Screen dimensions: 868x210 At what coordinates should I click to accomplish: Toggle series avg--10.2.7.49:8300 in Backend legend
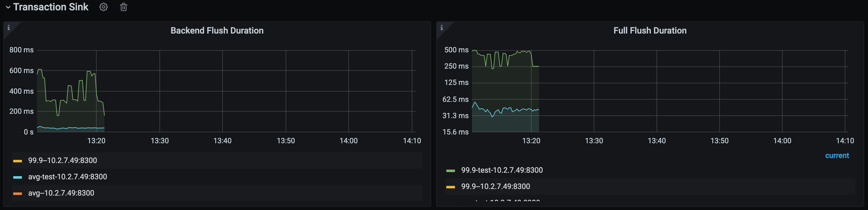point(61,193)
